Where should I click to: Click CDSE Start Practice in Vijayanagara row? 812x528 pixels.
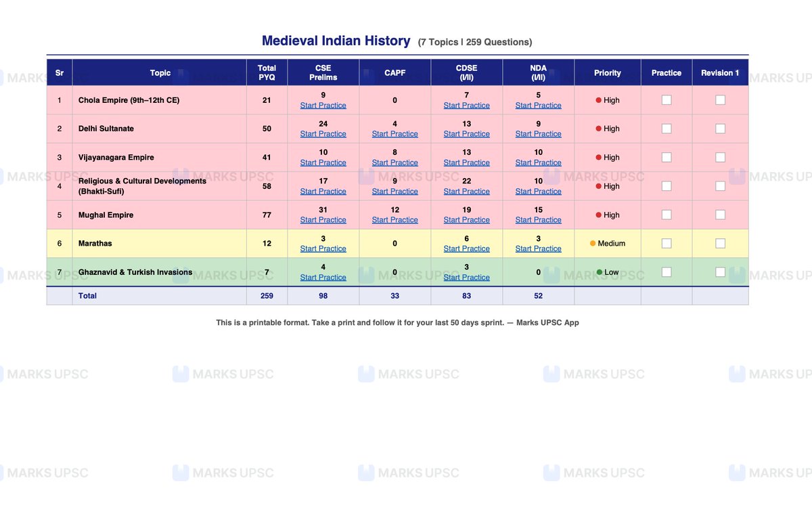(467, 162)
